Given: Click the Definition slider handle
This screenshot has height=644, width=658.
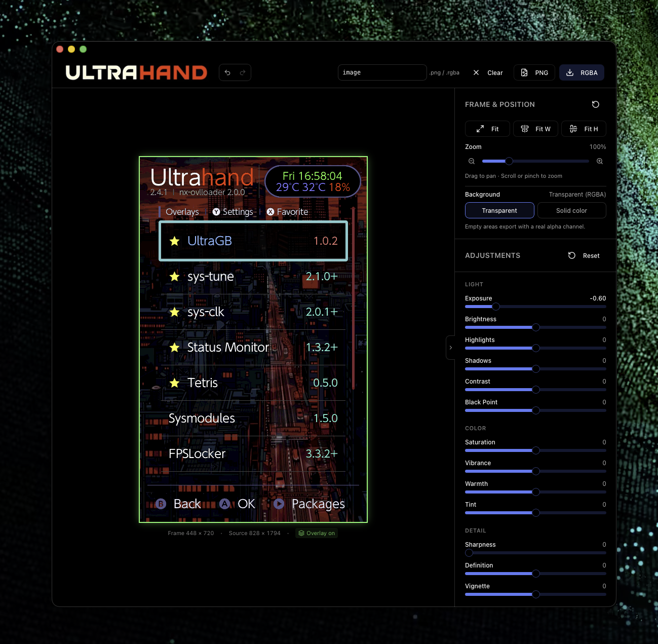Looking at the screenshot, I should (536, 574).
